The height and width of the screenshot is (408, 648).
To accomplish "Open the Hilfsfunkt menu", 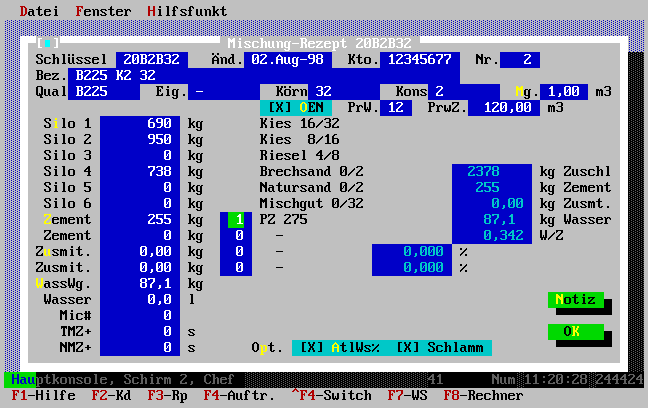I will pyautogui.click(x=187, y=11).
